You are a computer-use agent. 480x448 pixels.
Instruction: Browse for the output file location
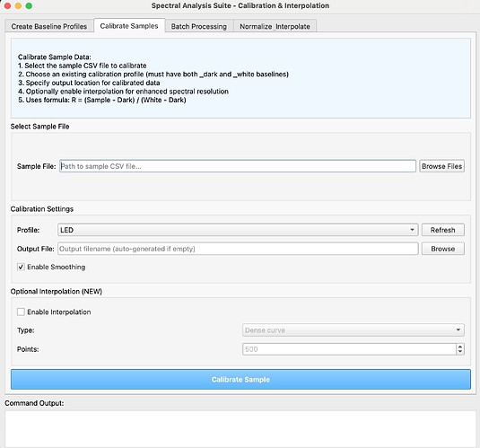(442, 249)
